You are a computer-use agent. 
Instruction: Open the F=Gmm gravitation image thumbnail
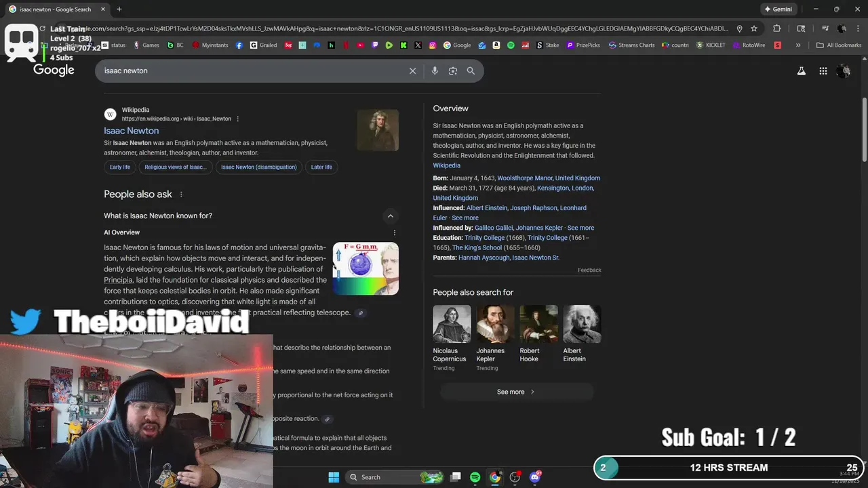(x=366, y=268)
